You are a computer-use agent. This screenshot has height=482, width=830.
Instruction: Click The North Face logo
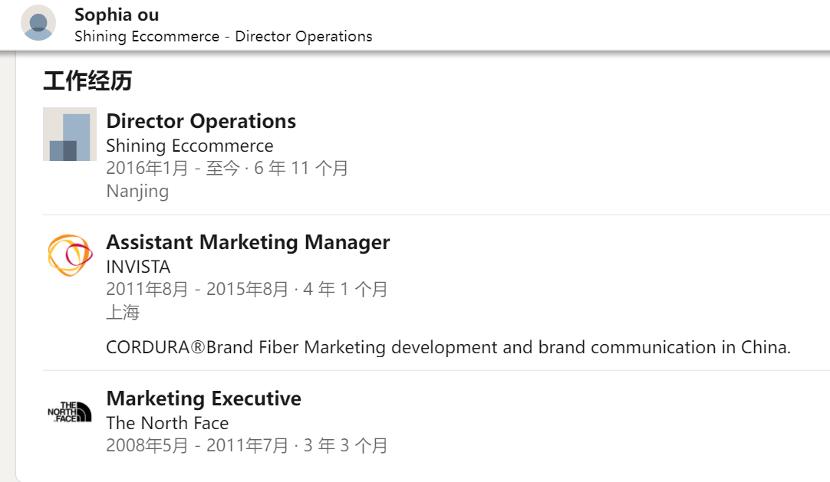click(x=70, y=411)
